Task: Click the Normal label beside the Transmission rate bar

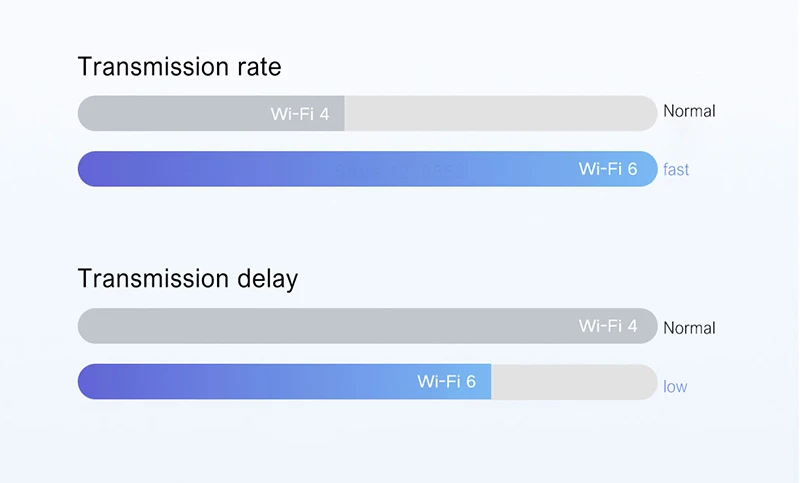Action: 689,111
